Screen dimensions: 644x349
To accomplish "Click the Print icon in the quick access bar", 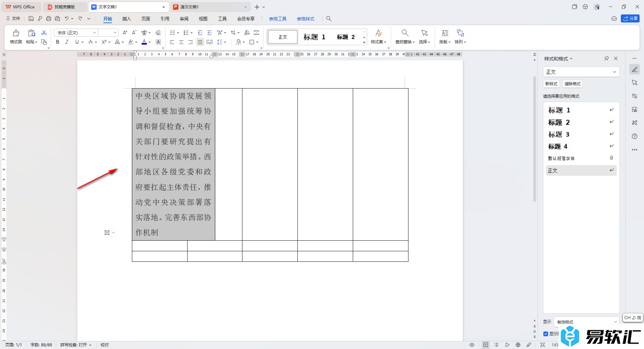I will [x=48, y=19].
